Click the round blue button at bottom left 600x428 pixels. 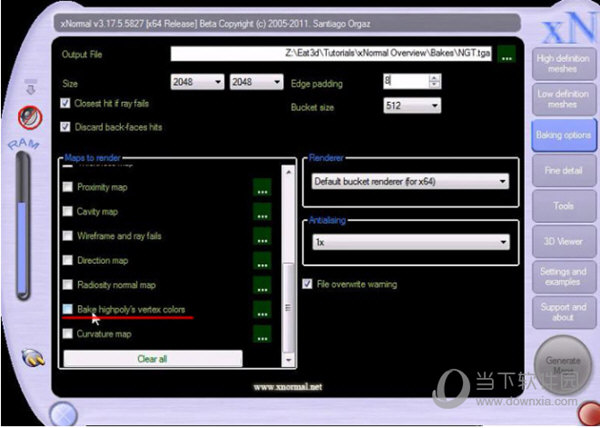pos(64,415)
